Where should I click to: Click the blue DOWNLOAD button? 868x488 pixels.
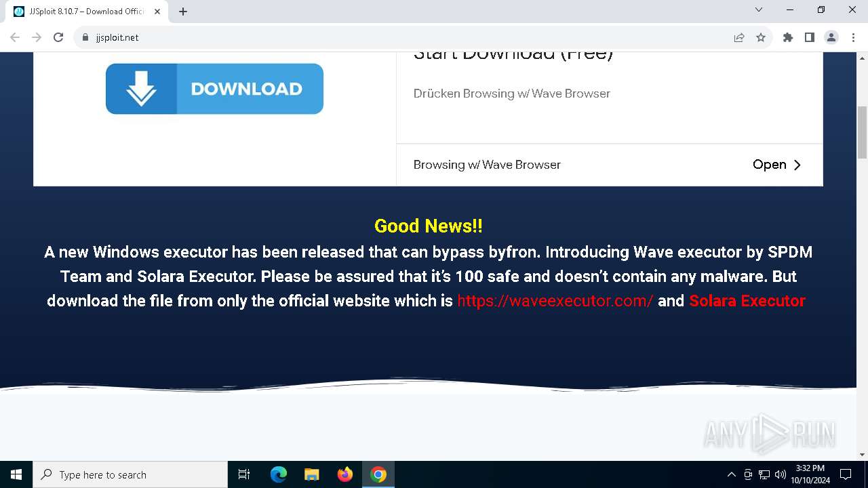(x=214, y=89)
